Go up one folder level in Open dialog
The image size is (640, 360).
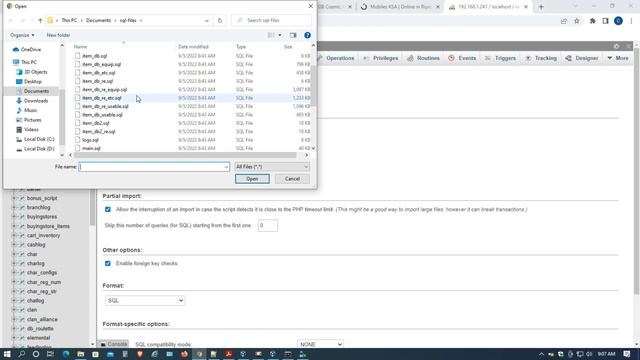tap(40, 20)
